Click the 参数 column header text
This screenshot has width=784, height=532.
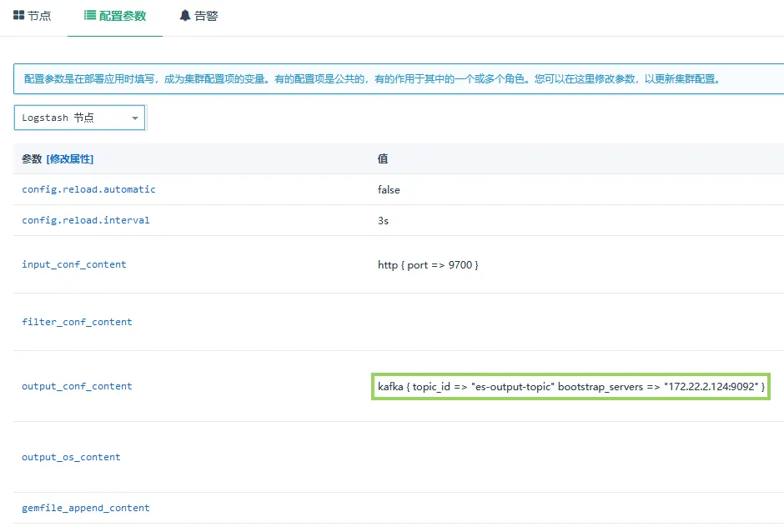point(32,158)
